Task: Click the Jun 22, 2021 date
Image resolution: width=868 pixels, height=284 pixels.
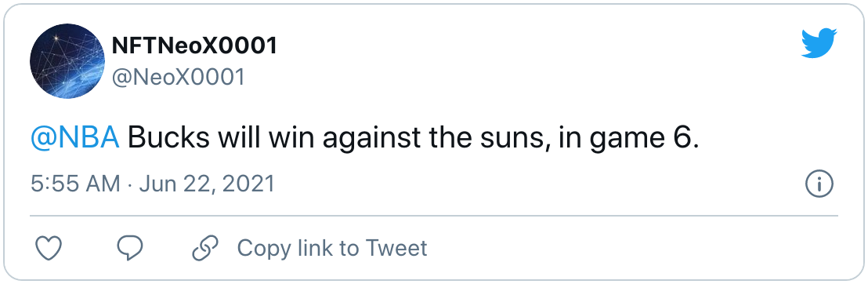Action: 207,184
